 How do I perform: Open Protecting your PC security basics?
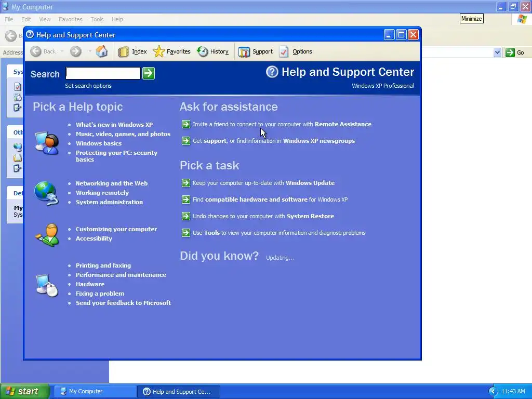coord(116,156)
